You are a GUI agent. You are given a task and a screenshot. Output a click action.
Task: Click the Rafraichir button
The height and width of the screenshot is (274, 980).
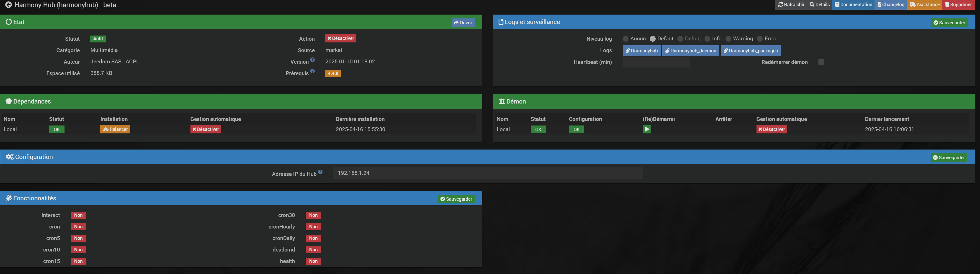click(x=791, y=5)
